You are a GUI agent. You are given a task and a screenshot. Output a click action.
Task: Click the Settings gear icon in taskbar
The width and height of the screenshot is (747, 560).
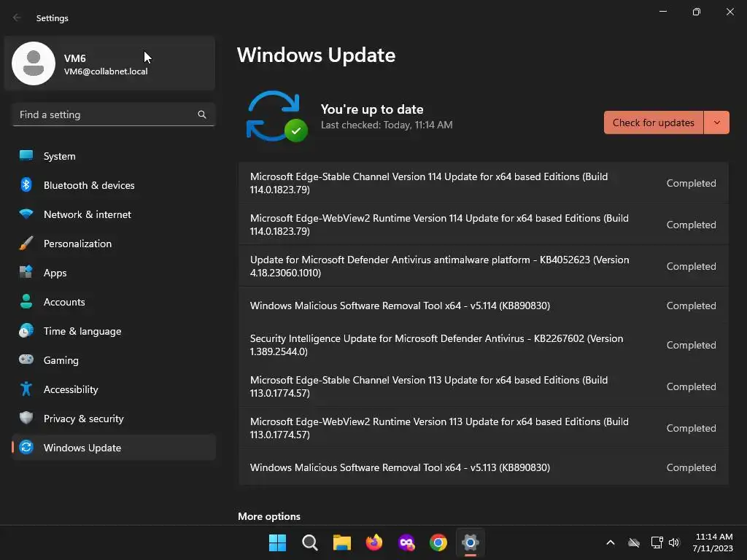pos(471,542)
